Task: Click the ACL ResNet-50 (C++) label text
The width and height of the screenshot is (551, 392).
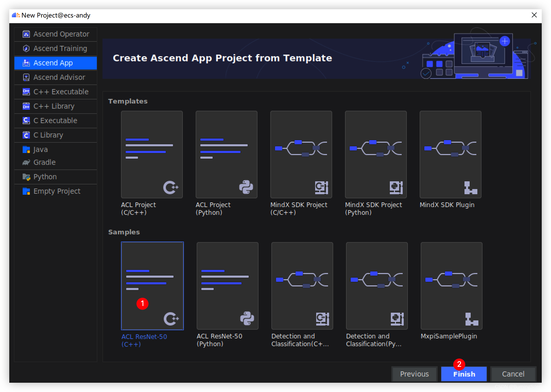Action: [144, 340]
